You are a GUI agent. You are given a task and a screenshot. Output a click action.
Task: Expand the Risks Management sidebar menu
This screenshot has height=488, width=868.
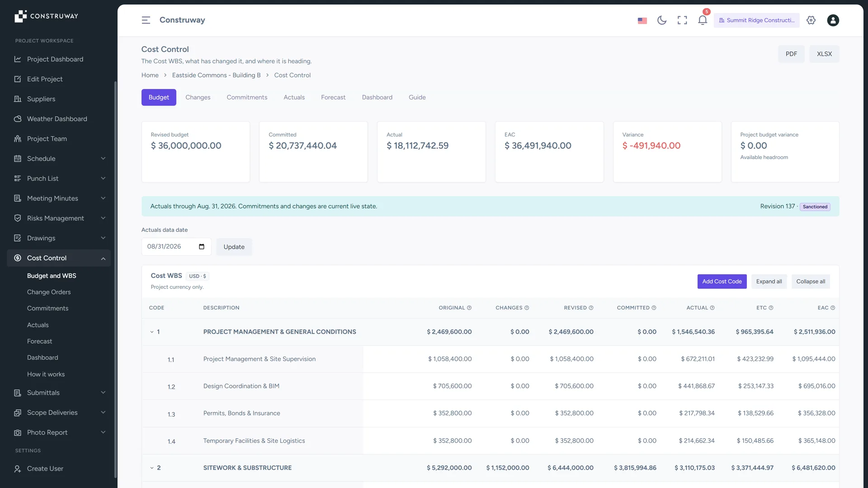59,218
